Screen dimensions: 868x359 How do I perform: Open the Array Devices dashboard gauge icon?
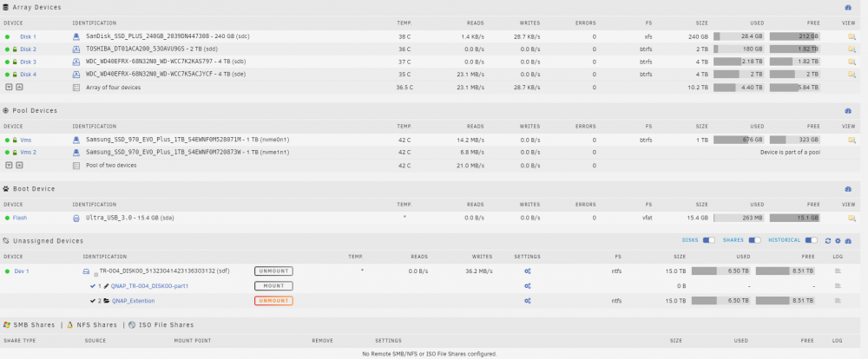[x=847, y=8]
